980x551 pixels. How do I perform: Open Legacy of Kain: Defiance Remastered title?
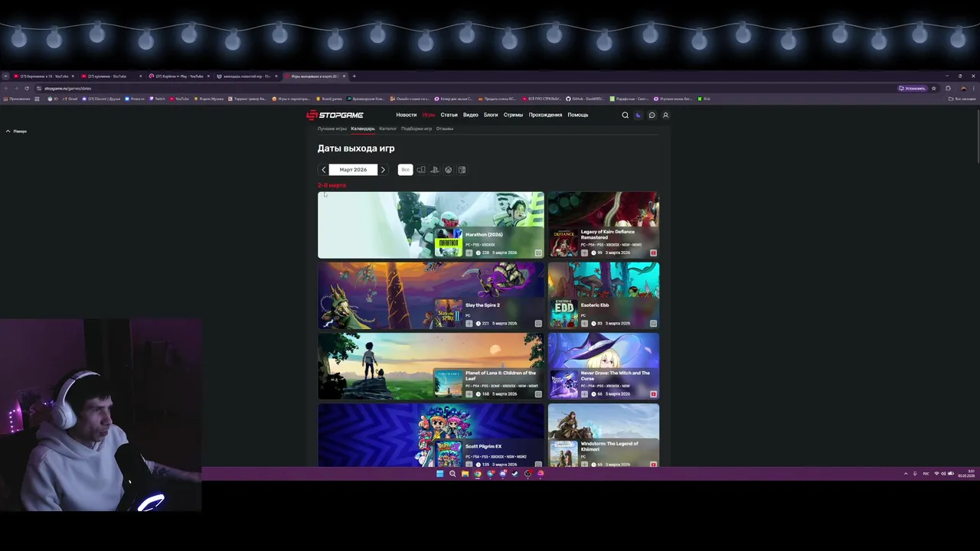click(x=608, y=234)
